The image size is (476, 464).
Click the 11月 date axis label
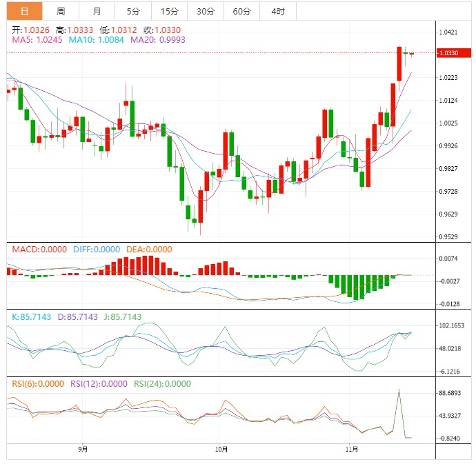click(x=352, y=449)
